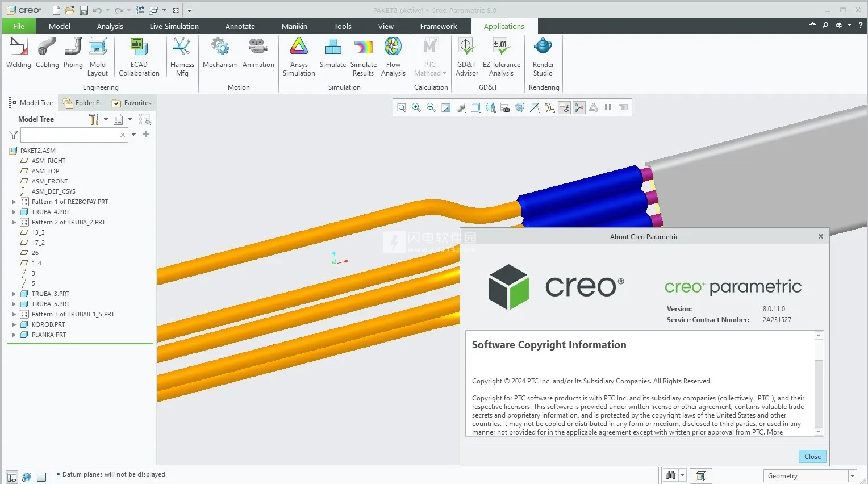
Task: Open the Welding application
Action: (x=19, y=53)
